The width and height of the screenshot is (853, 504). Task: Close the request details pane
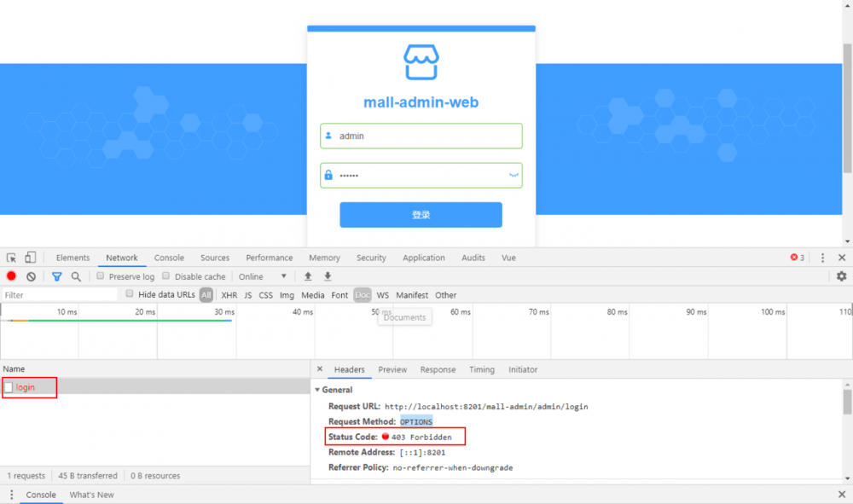(x=320, y=369)
